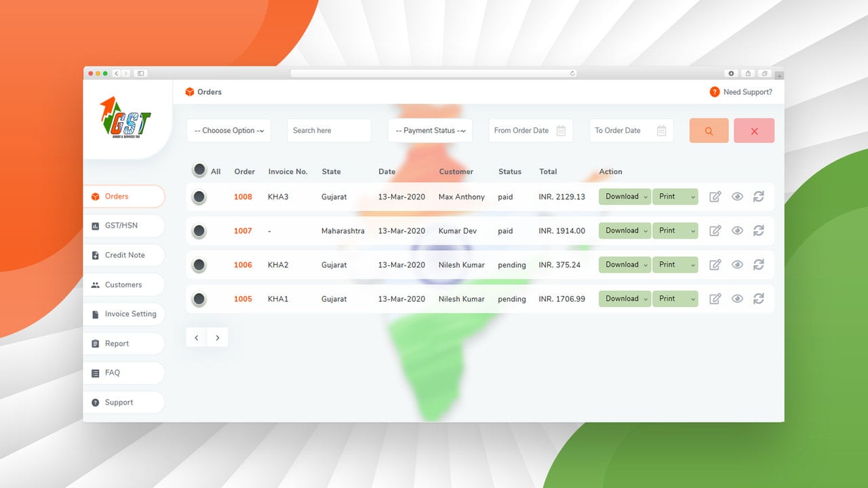Click the edit icon for order 1005
868x488 pixels.
point(715,299)
